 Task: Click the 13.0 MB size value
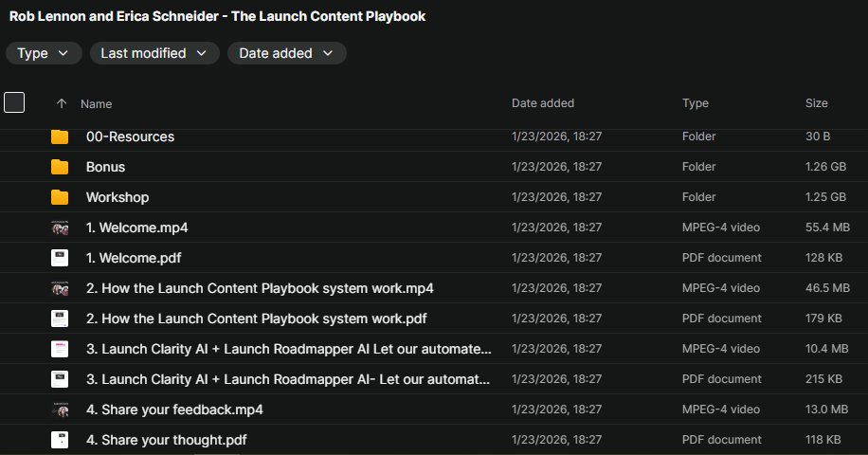click(826, 409)
